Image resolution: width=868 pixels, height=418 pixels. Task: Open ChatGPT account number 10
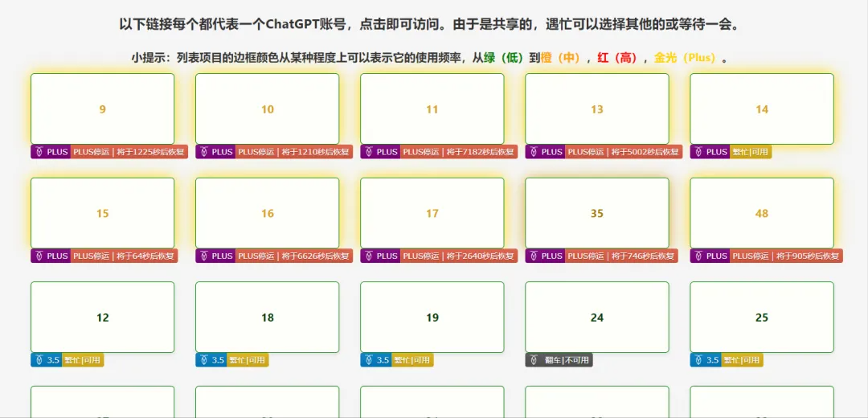point(267,109)
